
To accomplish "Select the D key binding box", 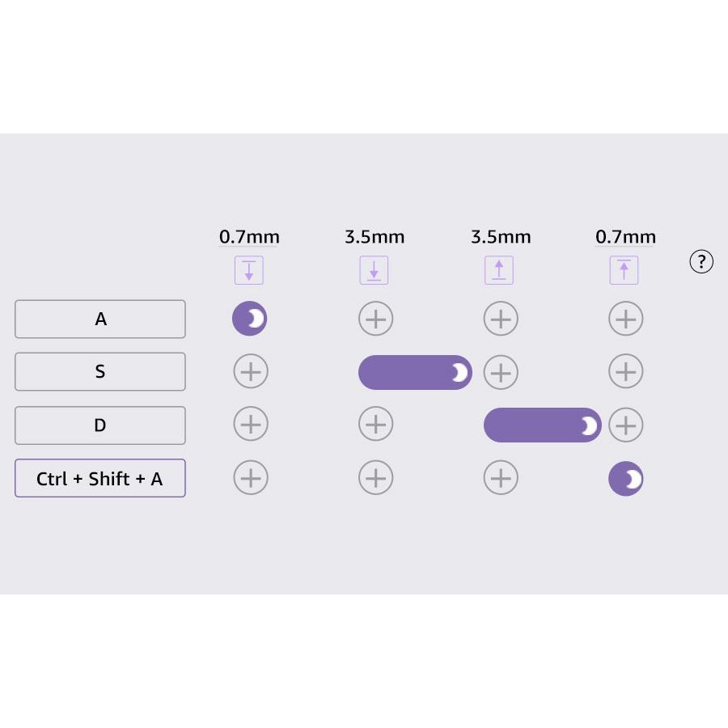I will coord(100,425).
